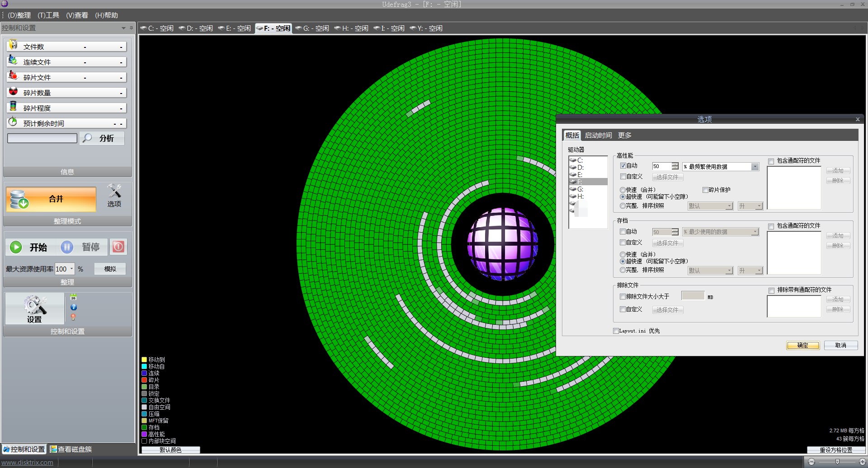Check Custom (自定义) under High Performance
Viewport: 868px width, 468px height.
(623, 177)
